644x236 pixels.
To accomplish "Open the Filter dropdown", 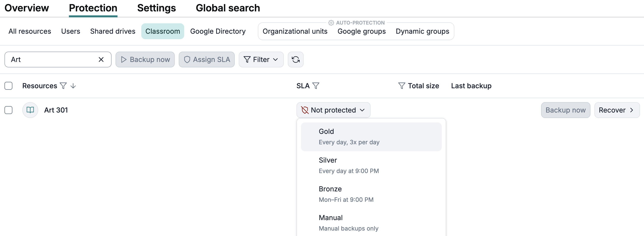I will [x=261, y=59].
